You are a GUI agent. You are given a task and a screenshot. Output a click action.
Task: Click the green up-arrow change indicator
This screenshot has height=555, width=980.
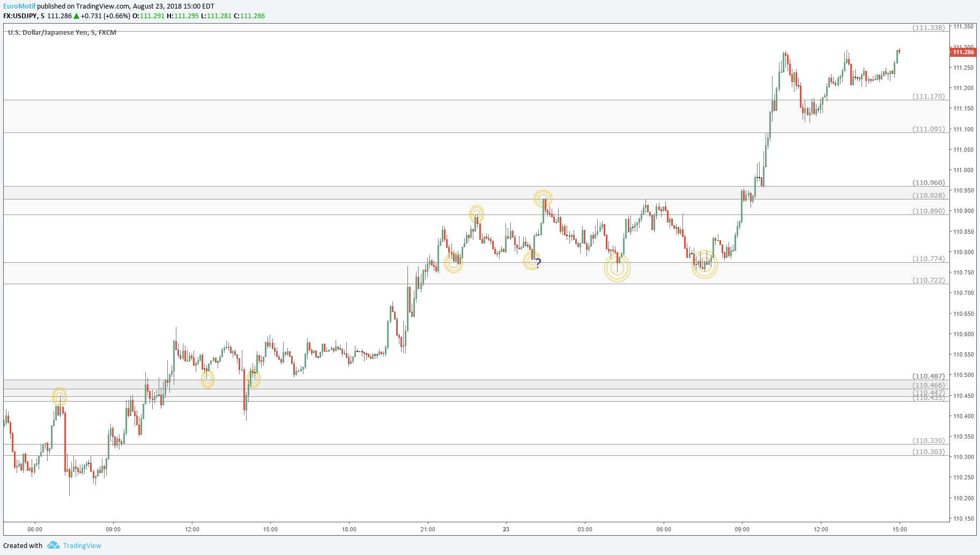tap(77, 16)
